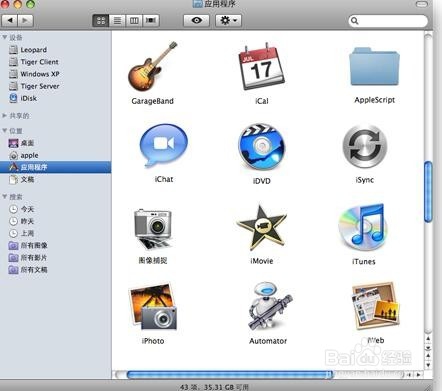
Task: Select the 图像捕捉 camera icon
Action: pos(153,229)
